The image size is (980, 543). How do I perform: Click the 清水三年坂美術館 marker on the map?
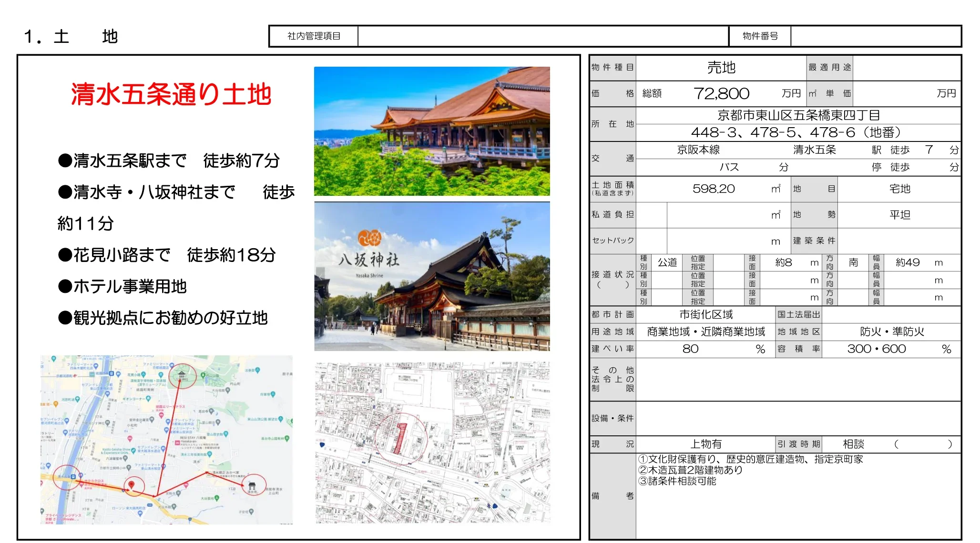coord(210,454)
